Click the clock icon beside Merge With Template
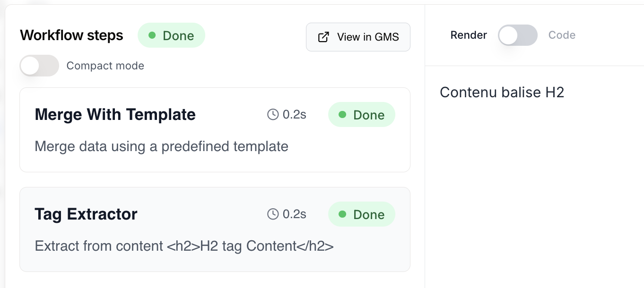Viewport: 644px width, 288px height. tap(273, 114)
